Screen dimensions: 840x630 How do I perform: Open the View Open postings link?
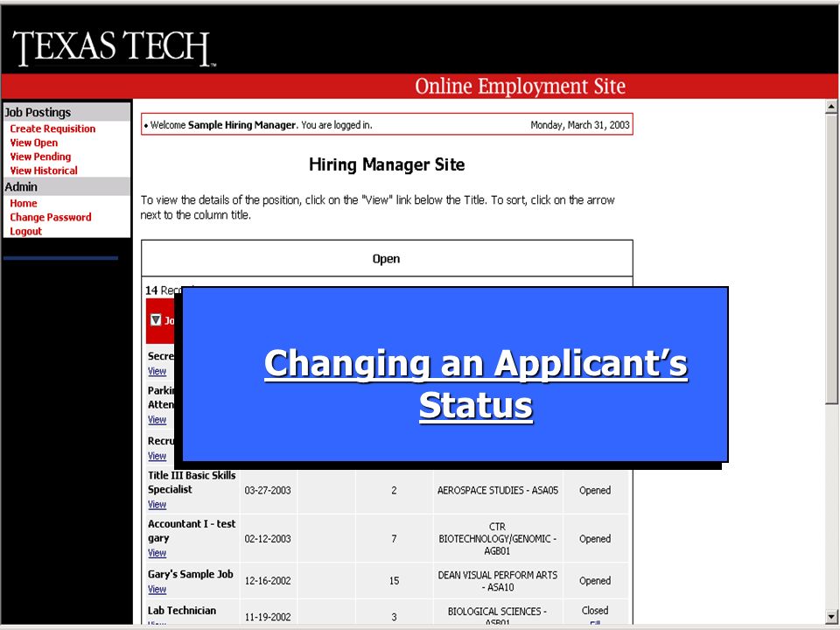click(x=34, y=143)
